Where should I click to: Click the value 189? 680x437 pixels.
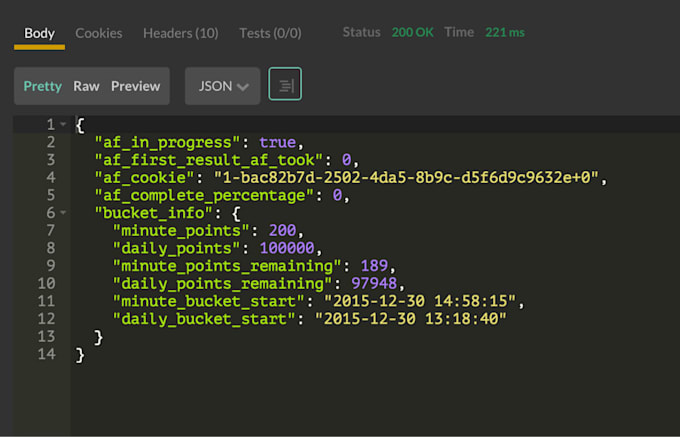374,266
